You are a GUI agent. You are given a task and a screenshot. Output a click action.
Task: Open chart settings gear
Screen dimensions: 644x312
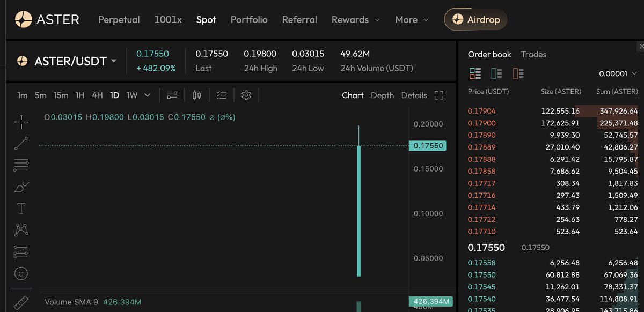246,95
